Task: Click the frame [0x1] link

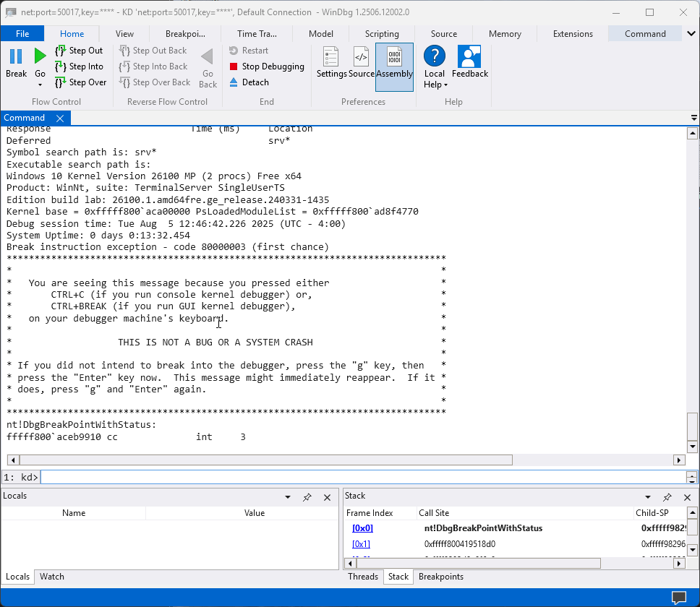Action: 361,544
